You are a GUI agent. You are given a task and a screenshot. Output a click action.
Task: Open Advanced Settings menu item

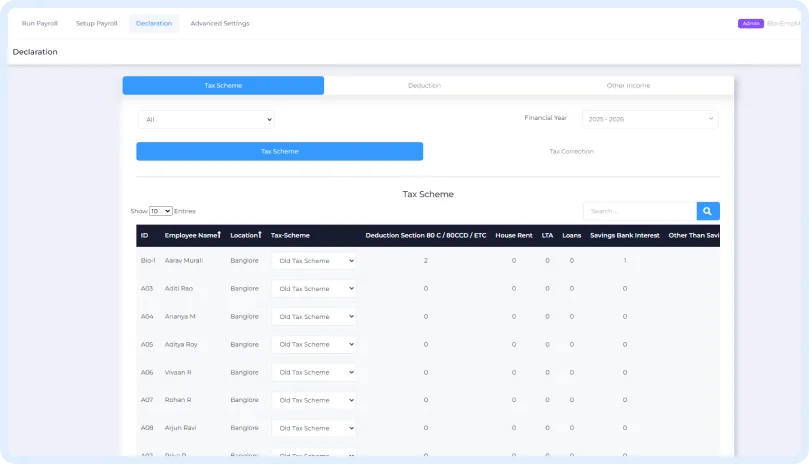click(x=220, y=23)
